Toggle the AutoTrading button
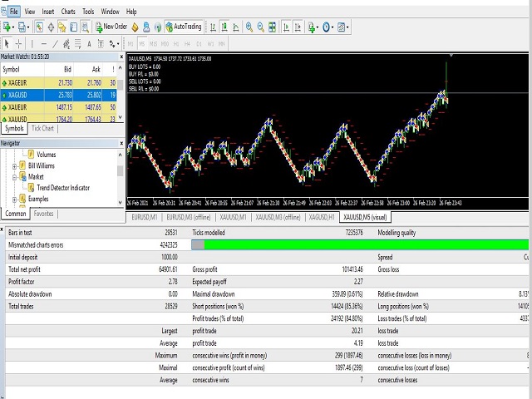 (184, 27)
